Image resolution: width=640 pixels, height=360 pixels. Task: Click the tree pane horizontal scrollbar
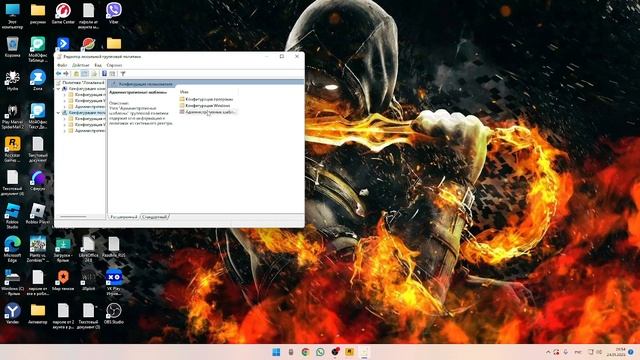73,216
